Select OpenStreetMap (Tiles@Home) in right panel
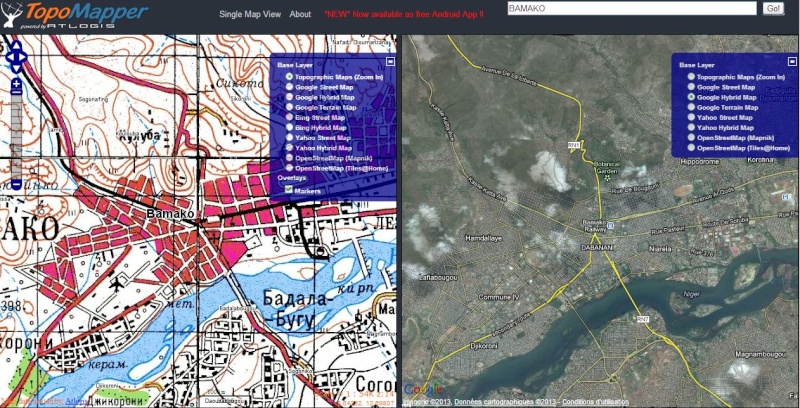This screenshot has height=408, width=800. [x=691, y=147]
